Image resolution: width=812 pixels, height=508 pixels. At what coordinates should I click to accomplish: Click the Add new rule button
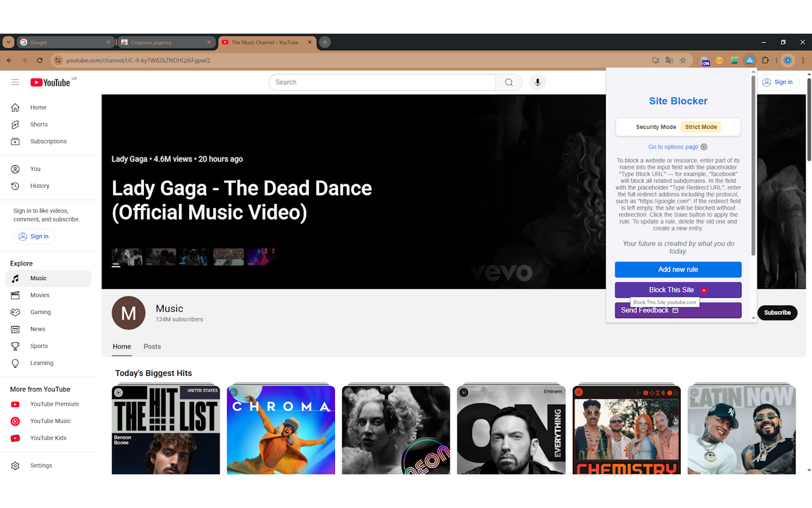pyautogui.click(x=678, y=269)
